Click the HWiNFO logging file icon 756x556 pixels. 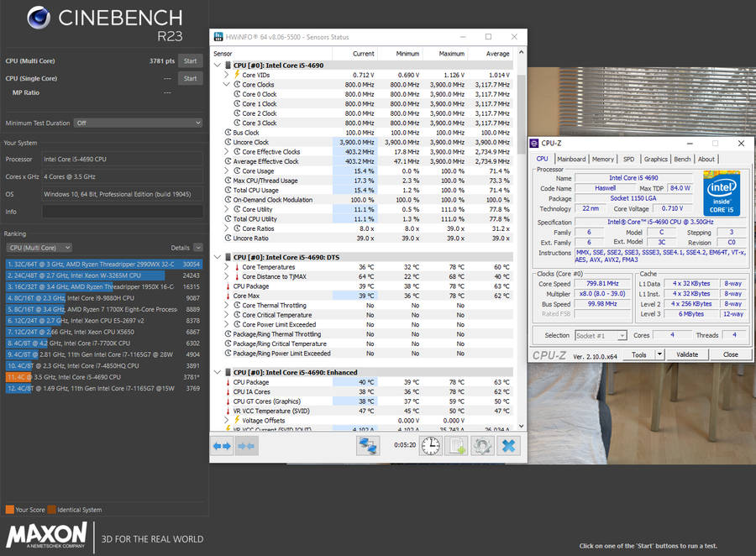457,446
